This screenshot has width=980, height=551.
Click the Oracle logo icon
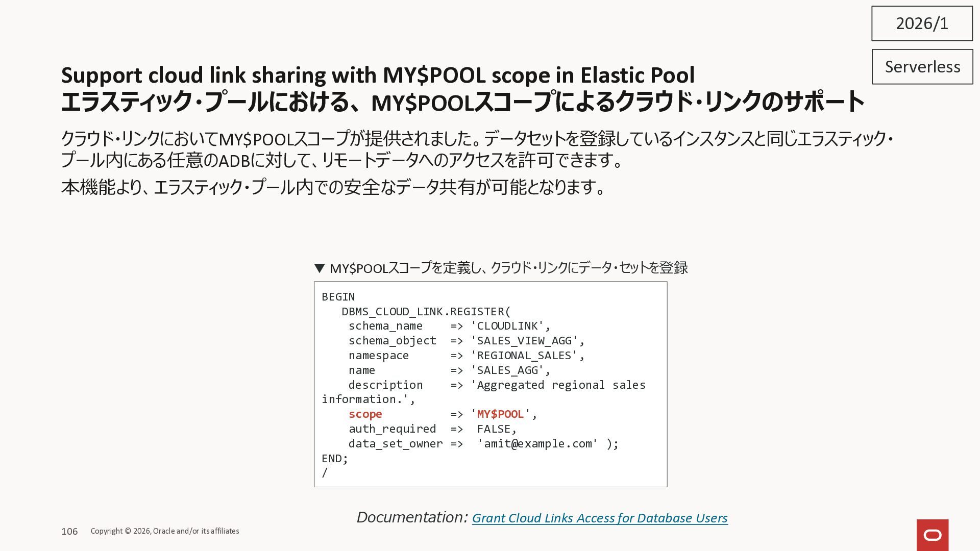932,535
